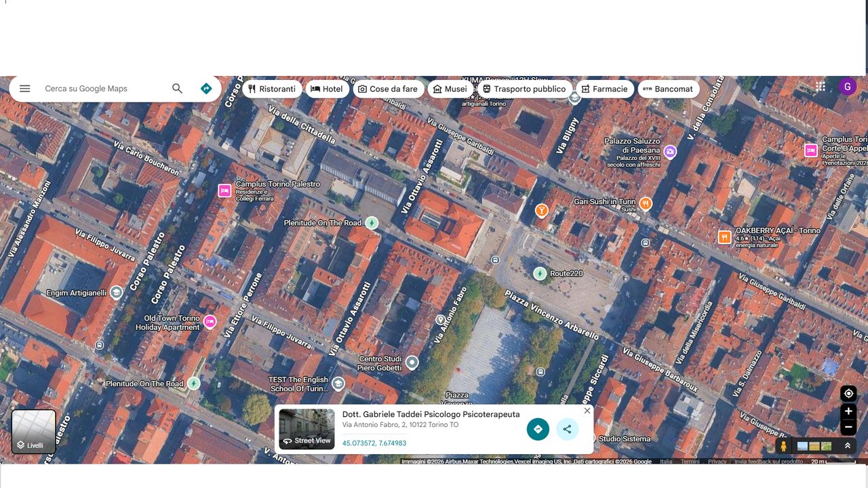Click the Italia footer link

point(667,462)
